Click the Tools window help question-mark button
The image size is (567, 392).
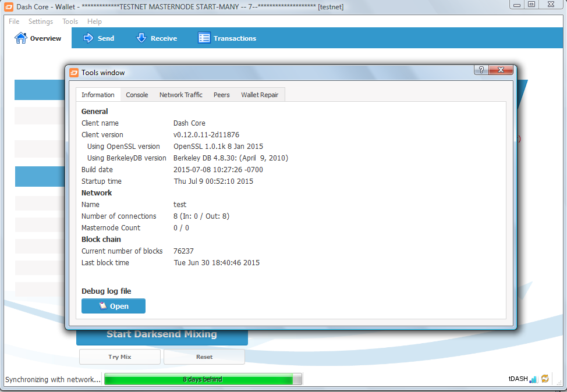481,70
